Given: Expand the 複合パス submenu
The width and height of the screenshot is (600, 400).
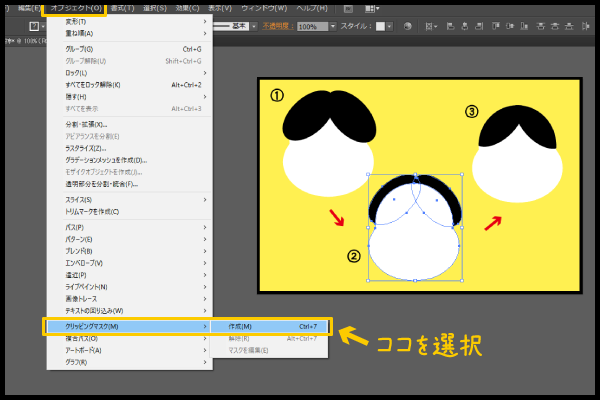Looking at the screenshot, I should pyautogui.click(x=80, y=338).
